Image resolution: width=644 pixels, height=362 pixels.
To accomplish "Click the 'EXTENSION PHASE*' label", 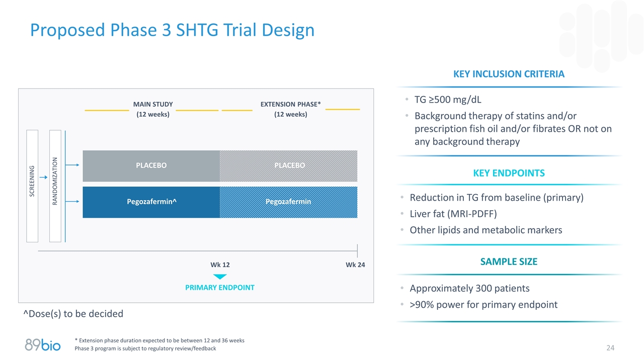I will [290, 104].
